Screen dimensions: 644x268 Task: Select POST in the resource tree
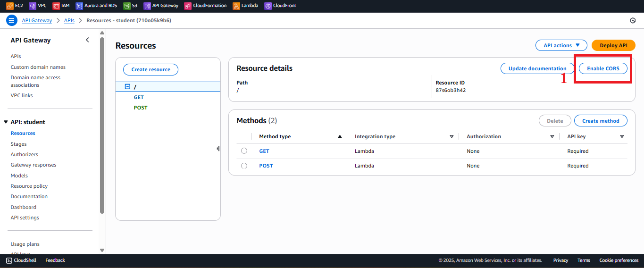[x=141, y=108]
